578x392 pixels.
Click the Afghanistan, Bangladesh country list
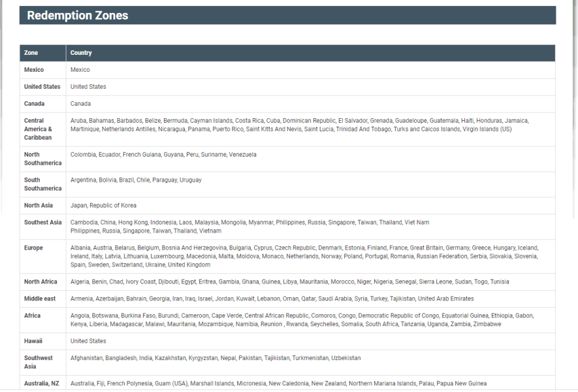point(216,358)
